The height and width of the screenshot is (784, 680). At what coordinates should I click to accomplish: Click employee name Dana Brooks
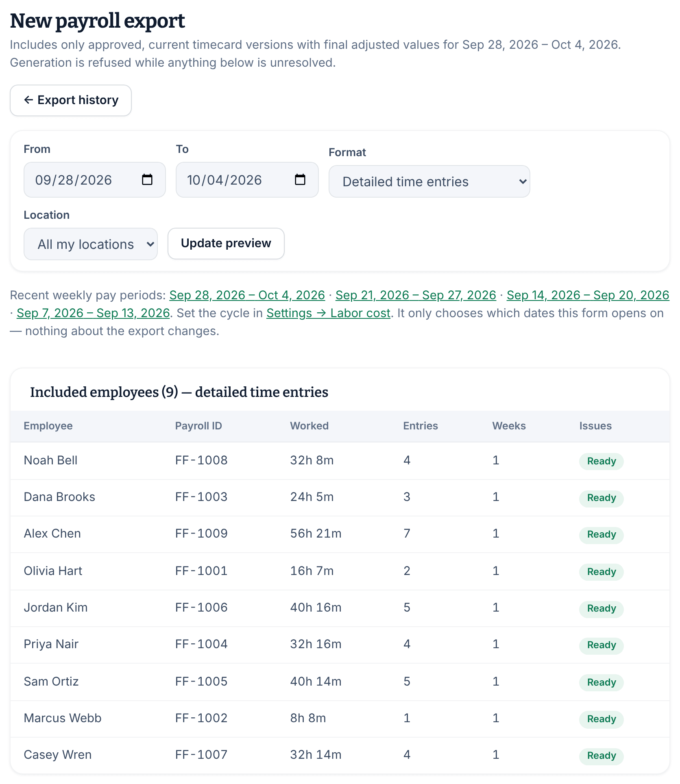click(x=59, y=497)
